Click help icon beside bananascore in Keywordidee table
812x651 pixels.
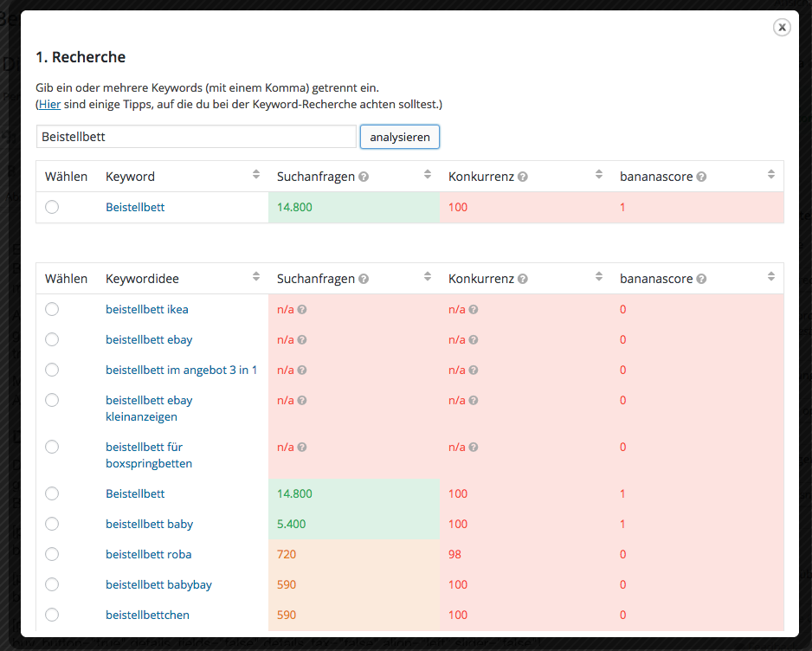click(701, 279)
